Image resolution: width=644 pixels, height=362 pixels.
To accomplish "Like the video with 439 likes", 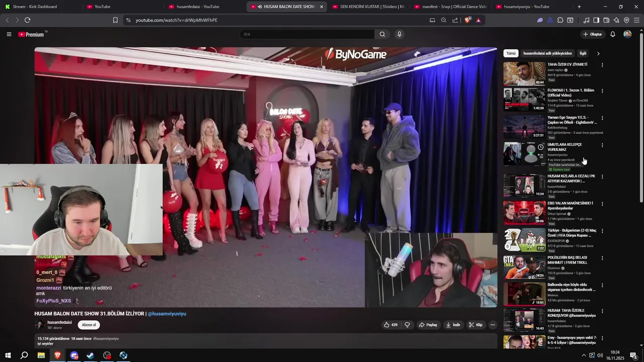I will (391, 325).
